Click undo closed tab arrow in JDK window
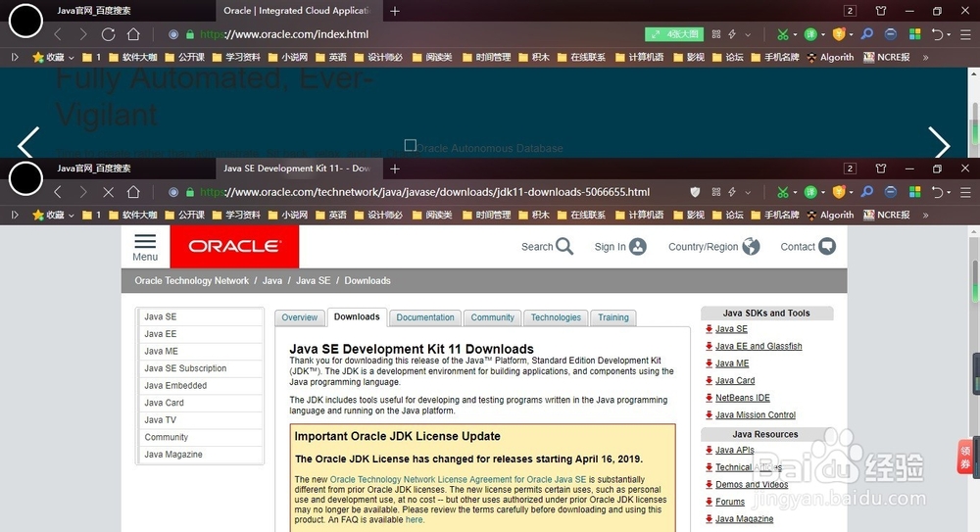Screen dimensions: 980x532 click(937, 192)
